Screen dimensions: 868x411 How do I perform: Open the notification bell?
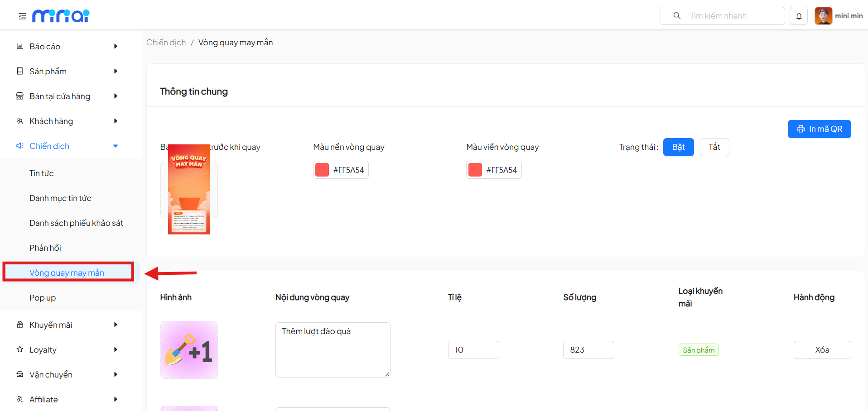(x=799, y=16)
